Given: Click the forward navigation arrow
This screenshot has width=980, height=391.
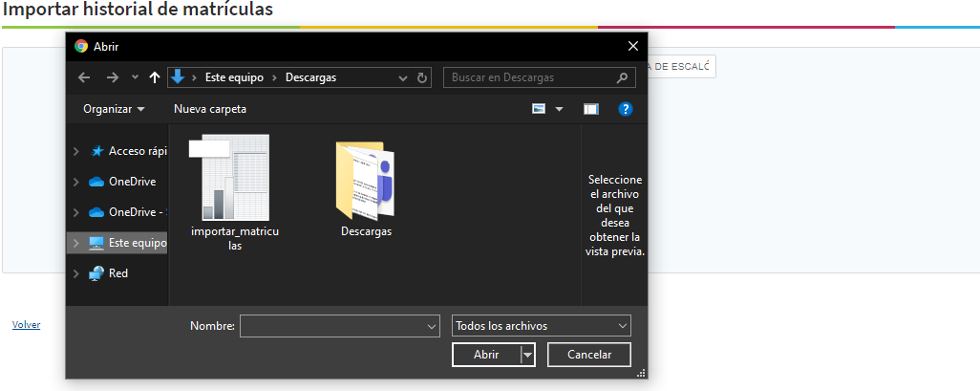Looking at the screenshot, I should pyautogui.click(x=113, y=77).
